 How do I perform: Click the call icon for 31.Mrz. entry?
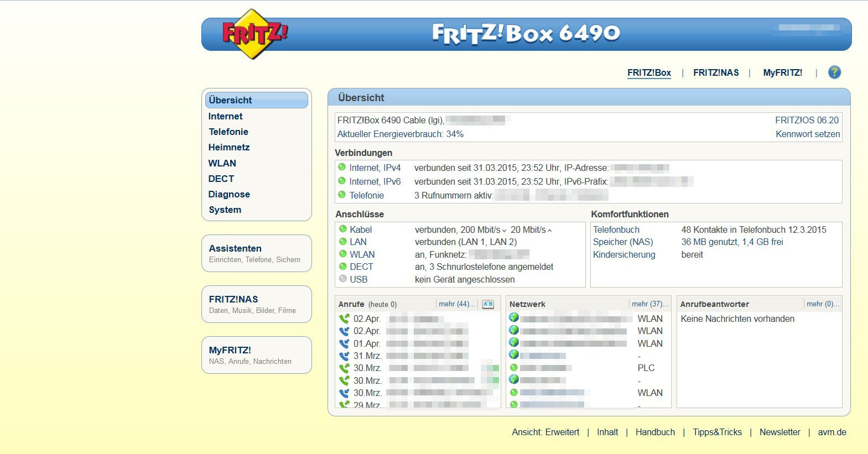[x=344, y=356]
